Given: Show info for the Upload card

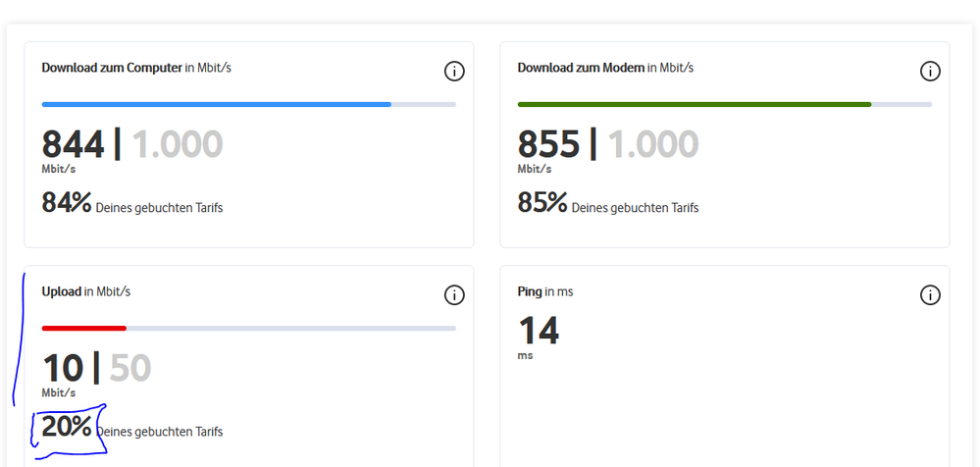Looking at the screenshot, I should pyautogui.click(x=454, y=294).
